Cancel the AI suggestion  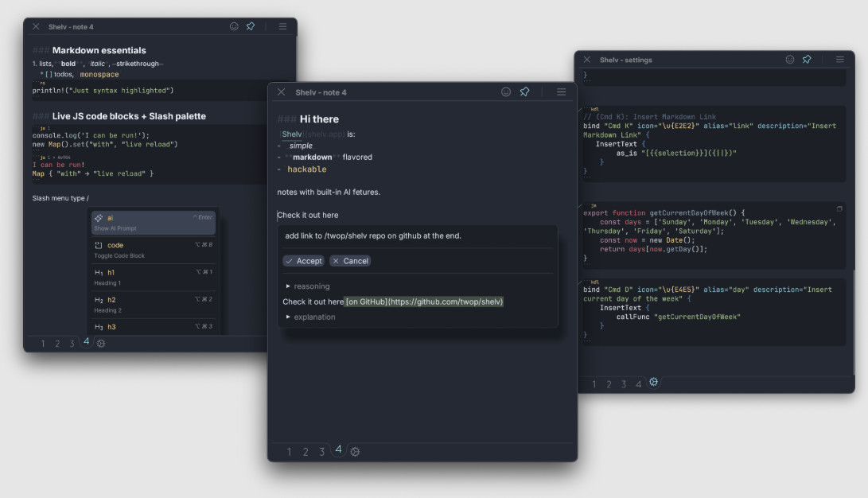[x=350, y=261]
